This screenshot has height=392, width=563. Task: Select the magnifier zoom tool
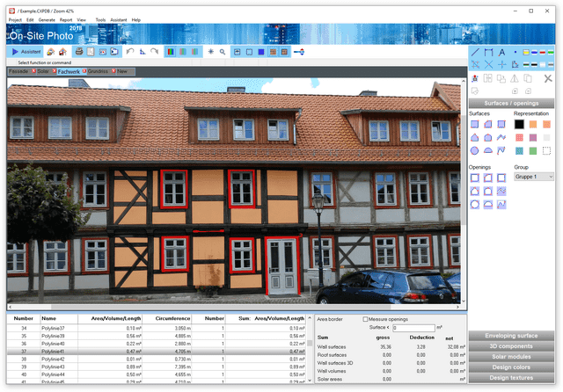tap(223, 52)
